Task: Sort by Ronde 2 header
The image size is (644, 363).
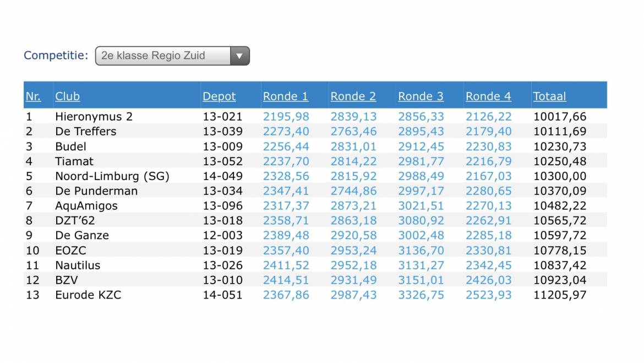Action: pyautogui.click(x=353, y=96)
